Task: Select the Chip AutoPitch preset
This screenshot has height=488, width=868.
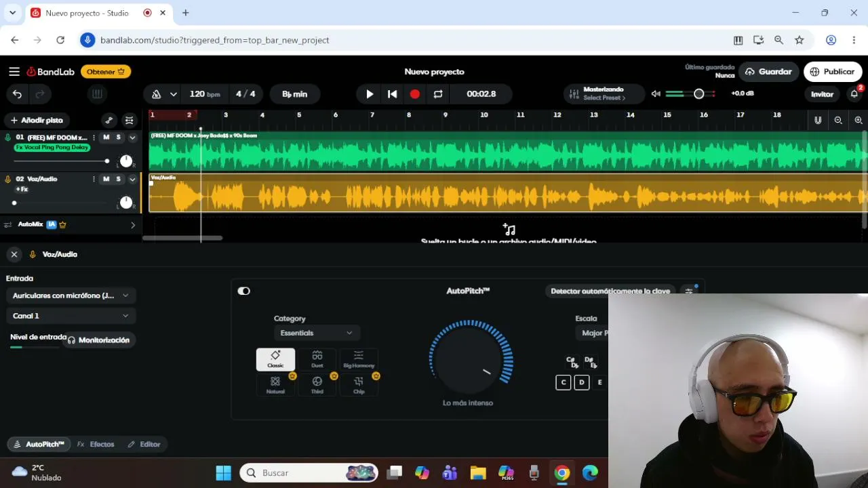Action: coord(359,385)
